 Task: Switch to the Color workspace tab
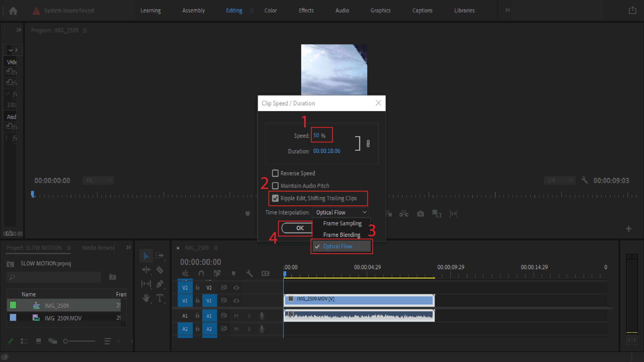[x=270, y=11]
